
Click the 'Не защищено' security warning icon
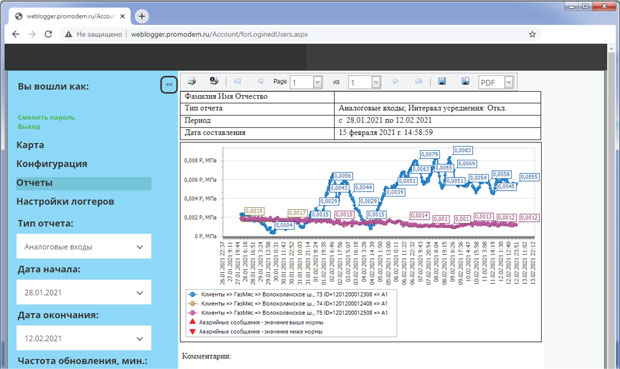pos(68,34)
